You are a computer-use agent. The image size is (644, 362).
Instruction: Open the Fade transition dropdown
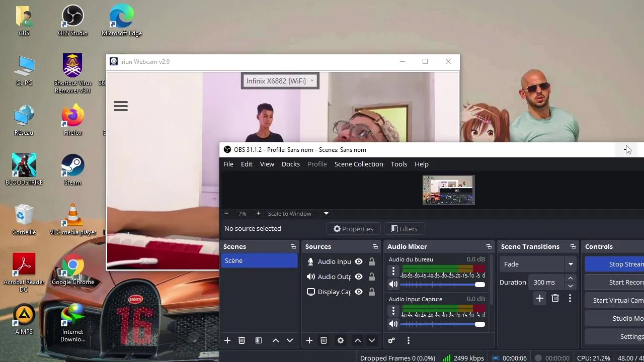(x=538, y=264)
